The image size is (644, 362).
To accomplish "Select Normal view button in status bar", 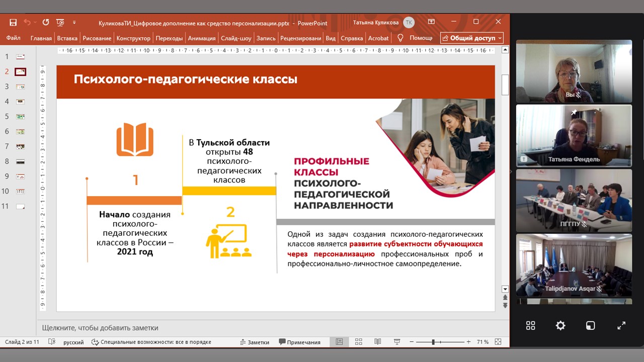I will pos(340,342).
